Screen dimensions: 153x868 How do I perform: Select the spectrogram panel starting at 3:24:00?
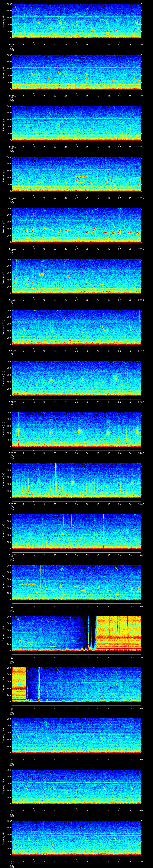click(76, 532)
